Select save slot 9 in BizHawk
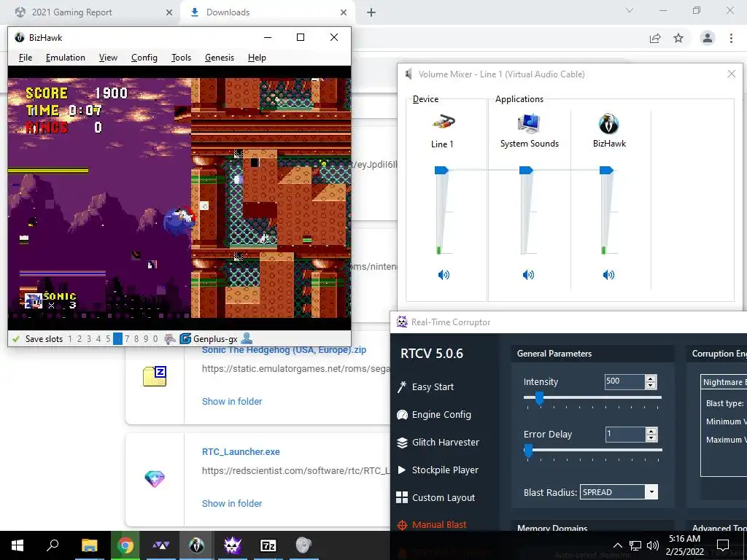 (146, 339)
